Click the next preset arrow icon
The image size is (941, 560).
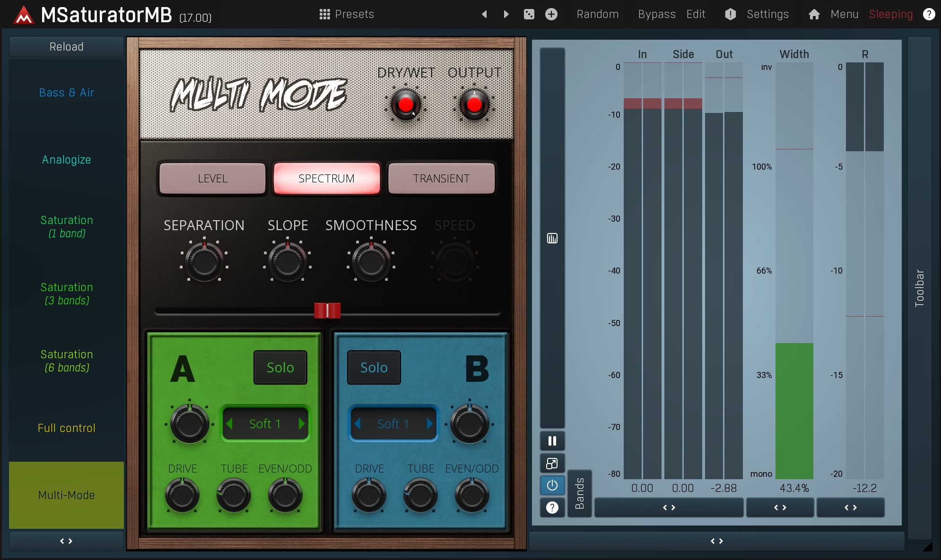coord(506,14)
